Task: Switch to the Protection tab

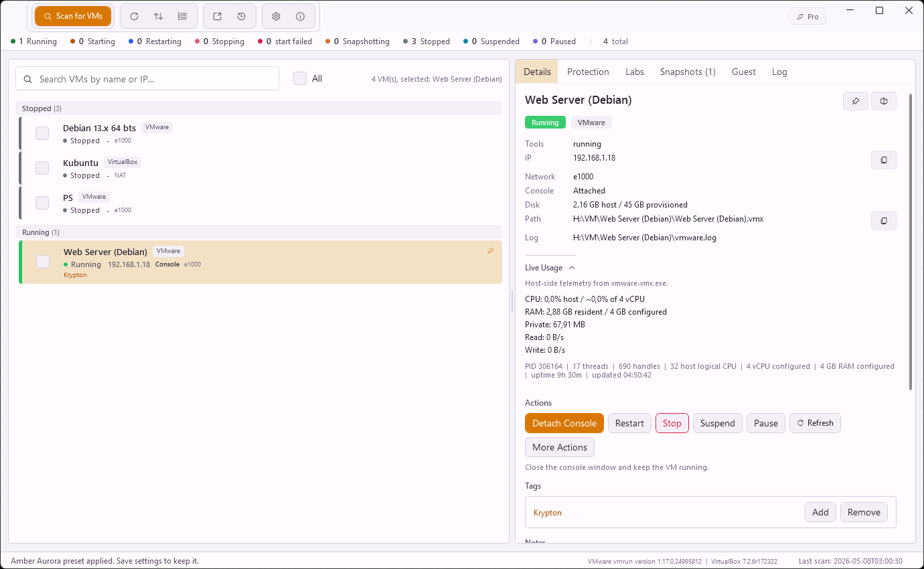Action: [x=588, y=72]
